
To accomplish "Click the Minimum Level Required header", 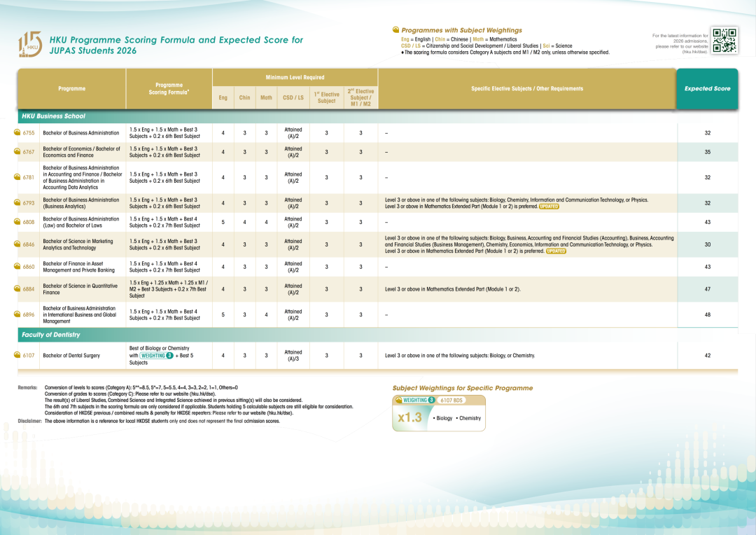I will coord(295,77).
